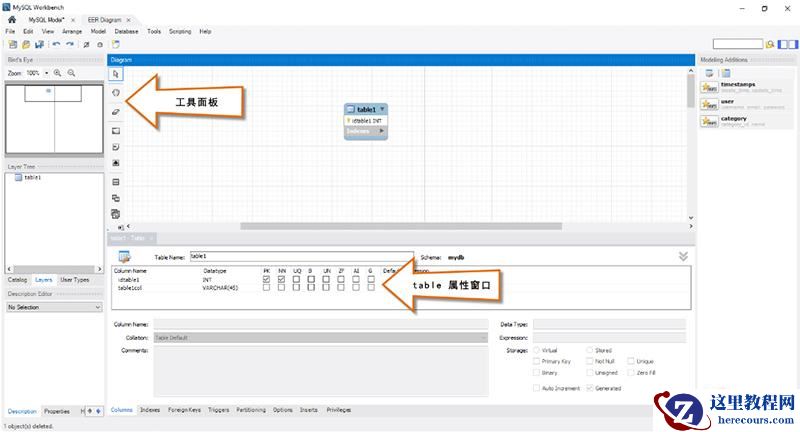This screenshot has width=800, height=432.
Task: Click the New Note toolbar icon
Action: [116, 44]
